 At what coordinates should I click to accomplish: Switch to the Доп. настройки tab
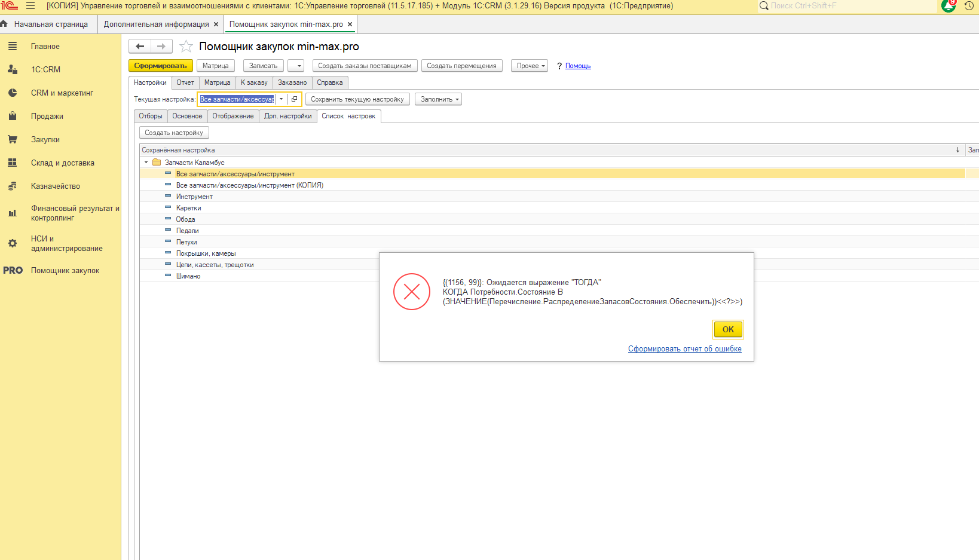coord(287,116)
